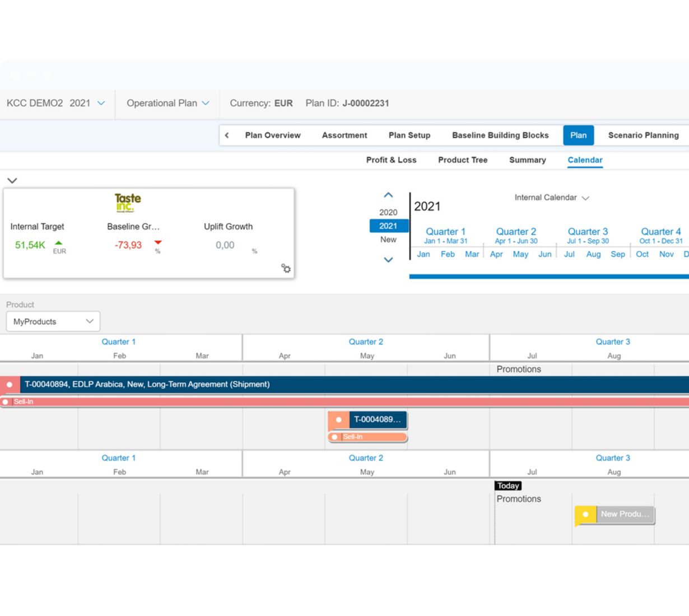The height and width of the screenshot is (616, 689).
Task: Click the dot on the long Sell-In bar
Action: (x=6, y=402)
